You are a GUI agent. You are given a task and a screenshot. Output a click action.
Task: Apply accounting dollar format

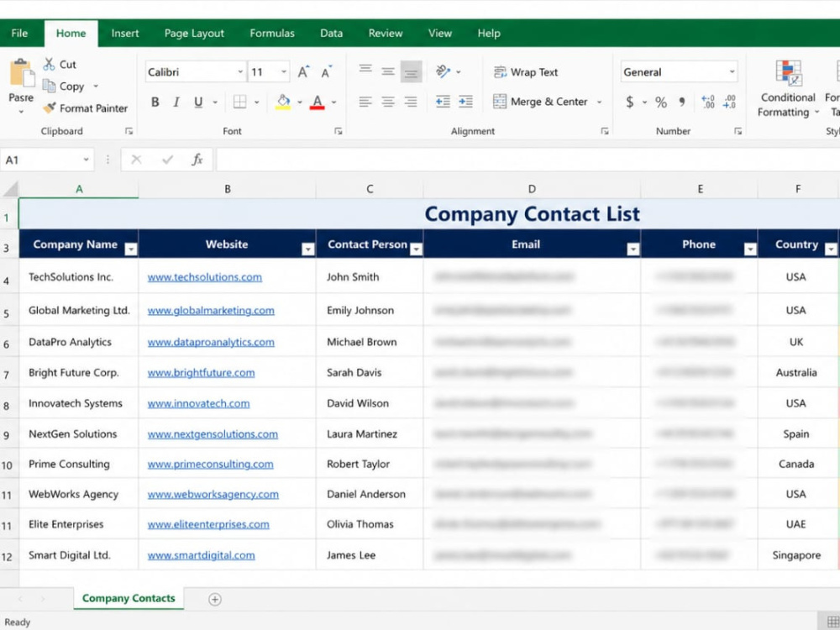click(630, 102)
